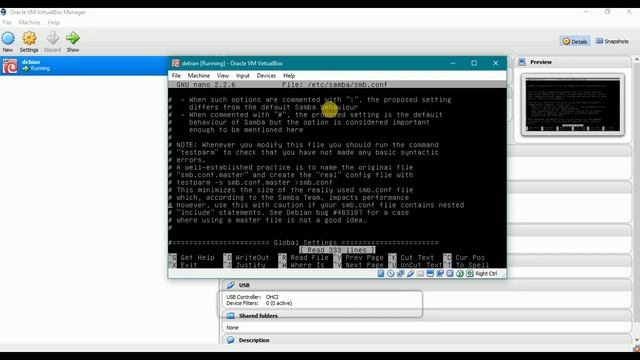The image size is (640, 360).
Task: Close the debian VM window
Action: coord(496,63)
